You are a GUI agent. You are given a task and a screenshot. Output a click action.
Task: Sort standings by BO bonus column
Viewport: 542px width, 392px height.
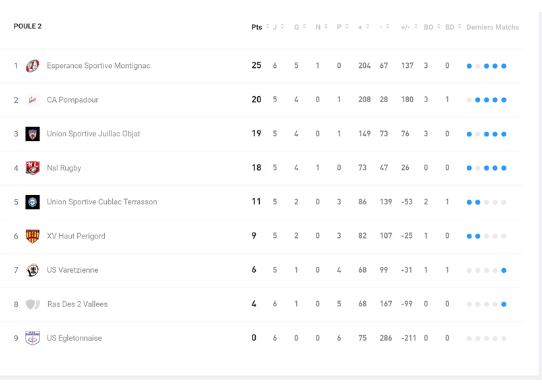[432, 27]
